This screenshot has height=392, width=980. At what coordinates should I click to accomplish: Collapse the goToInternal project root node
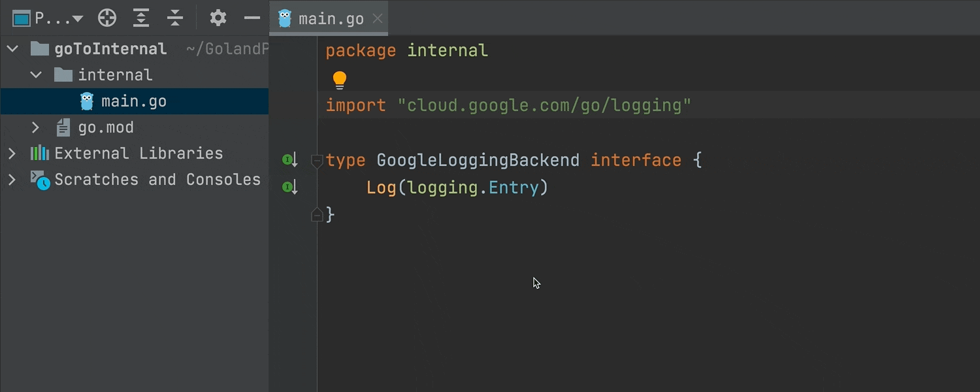pyautogui.click(x=12, y=49)
